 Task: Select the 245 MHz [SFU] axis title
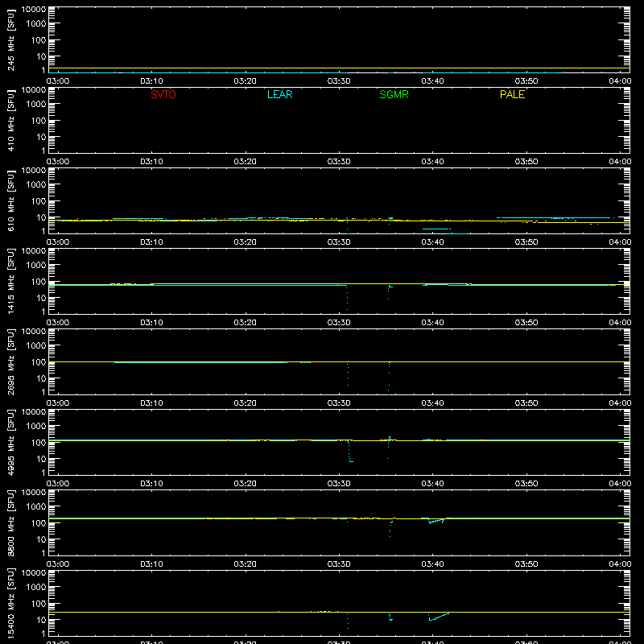coord(11,39)
